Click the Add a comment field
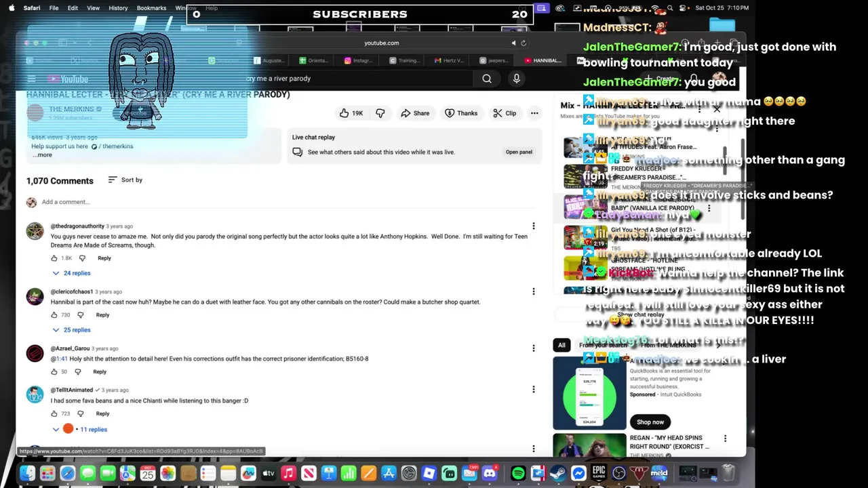The image size is (868, 488). [288, 202]
